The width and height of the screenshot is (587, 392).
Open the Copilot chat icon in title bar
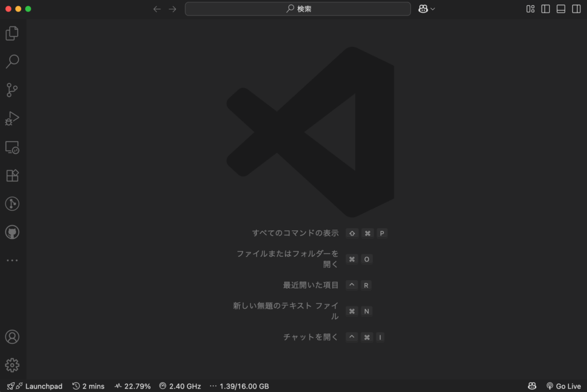[423, 9]
